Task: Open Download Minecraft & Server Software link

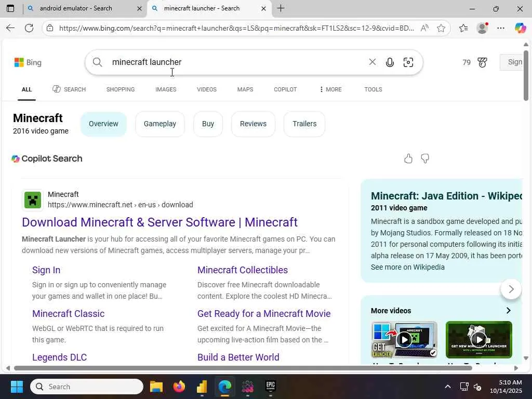Action: coord(160,222)
